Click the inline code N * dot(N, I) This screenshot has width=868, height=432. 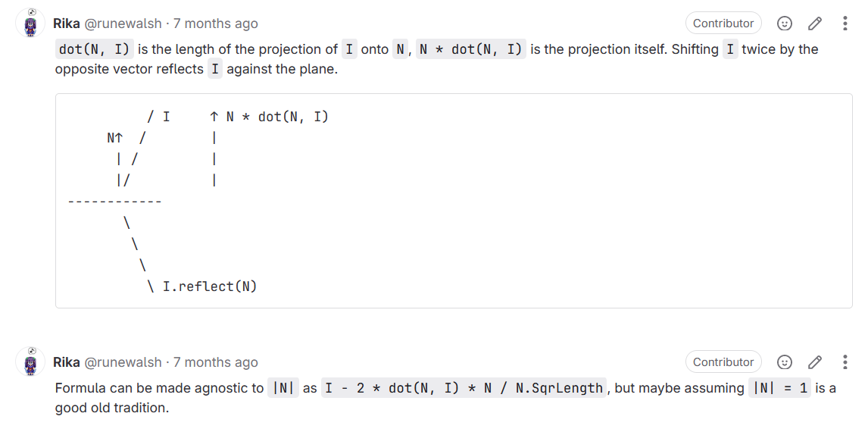[471, 49]
